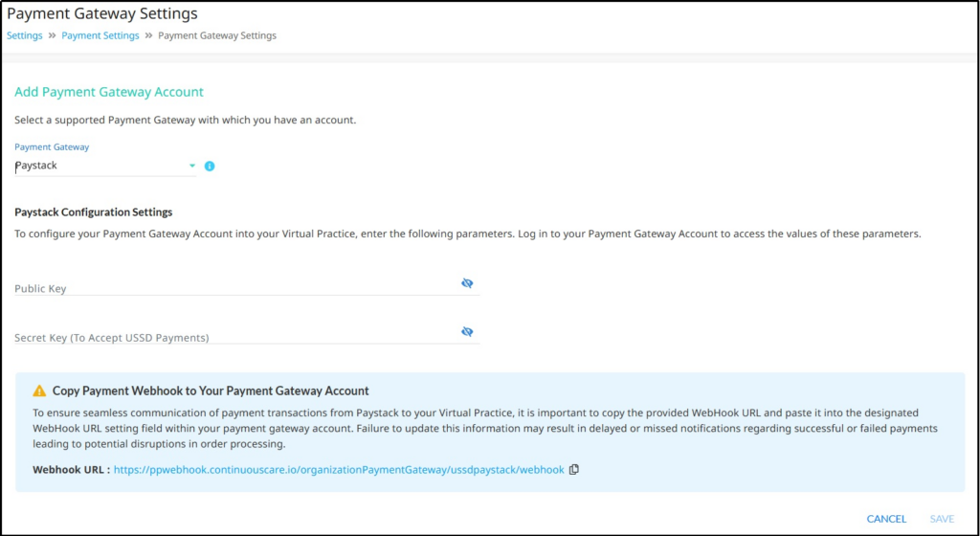This screenshot has width=980, height=536.
Task: Click the CANCEL button
Action: click(886, 519)
